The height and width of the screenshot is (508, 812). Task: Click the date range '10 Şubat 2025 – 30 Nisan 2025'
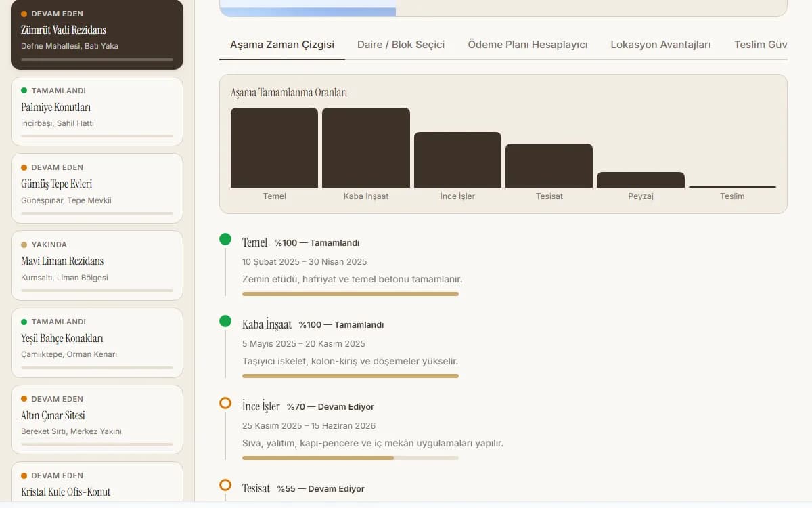coord(304,262)
